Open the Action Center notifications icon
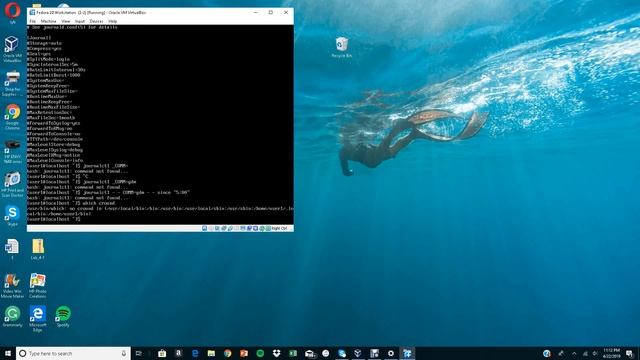Image resolution: width=640 pixels, height=360 pixels. point(630,353)
